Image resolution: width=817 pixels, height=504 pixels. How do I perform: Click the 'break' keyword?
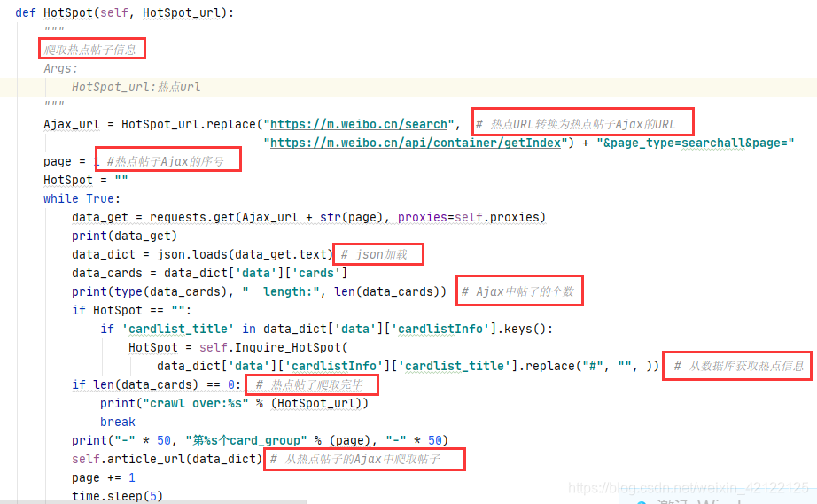118,423
